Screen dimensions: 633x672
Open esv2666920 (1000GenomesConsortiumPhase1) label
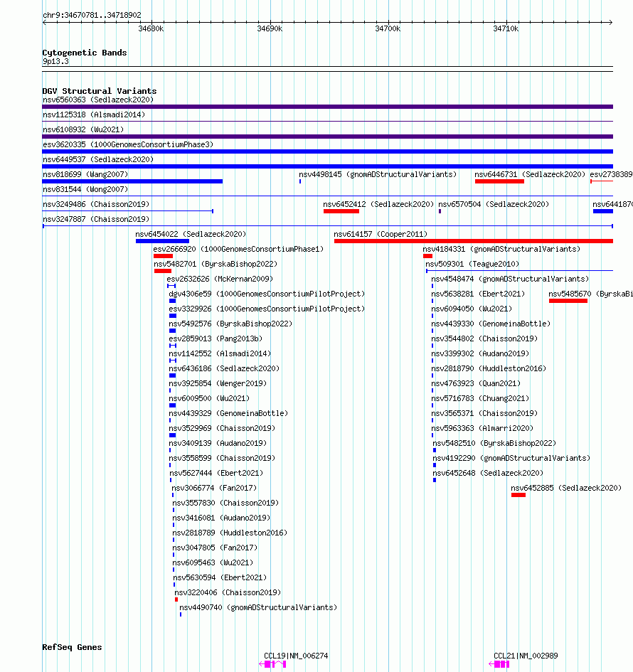238,249
